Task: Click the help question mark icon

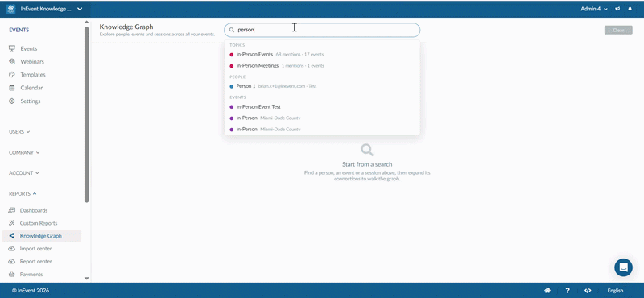Action: pyautogui.click(x=568, y=291)
